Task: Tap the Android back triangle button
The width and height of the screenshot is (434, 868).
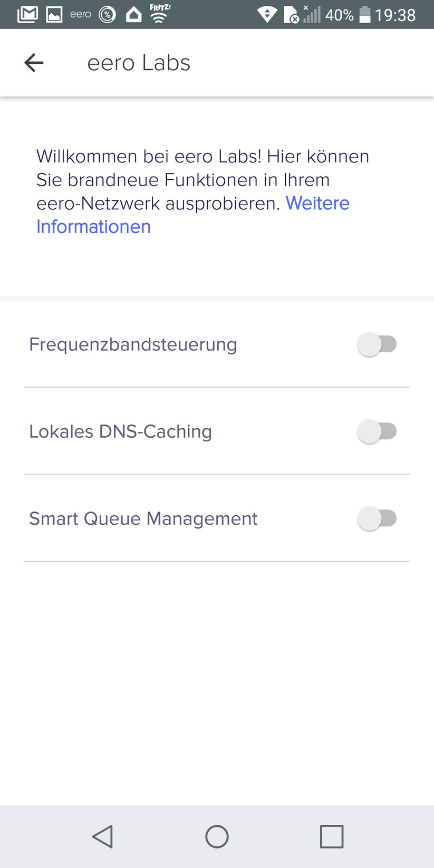Action: (102, 836)
